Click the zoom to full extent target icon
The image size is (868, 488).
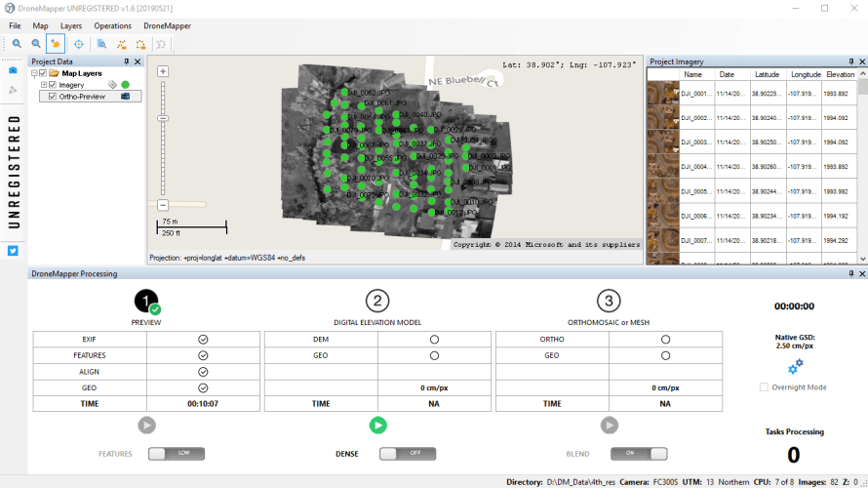79,44
